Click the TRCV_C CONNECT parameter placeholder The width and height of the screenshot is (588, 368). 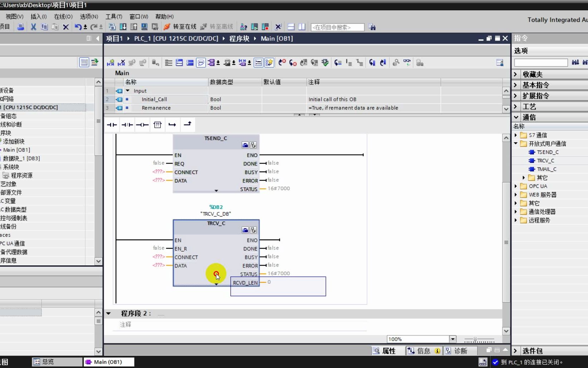pyautogui.click(x=158, y=257)
